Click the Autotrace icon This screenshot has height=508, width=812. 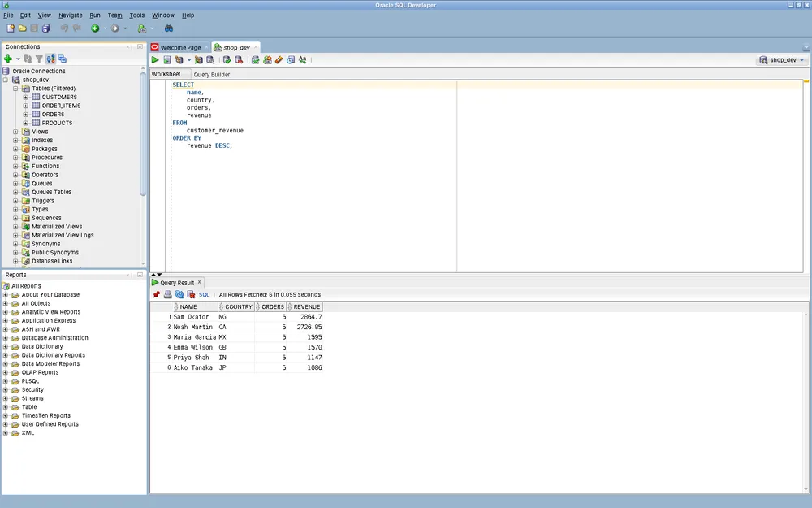click(x=198, y=60)
